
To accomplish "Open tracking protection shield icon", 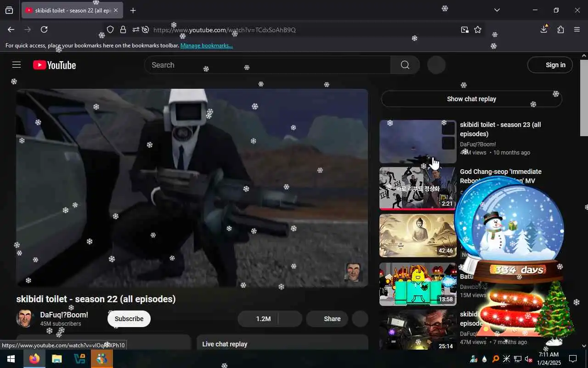I will [x=110, y=29].
